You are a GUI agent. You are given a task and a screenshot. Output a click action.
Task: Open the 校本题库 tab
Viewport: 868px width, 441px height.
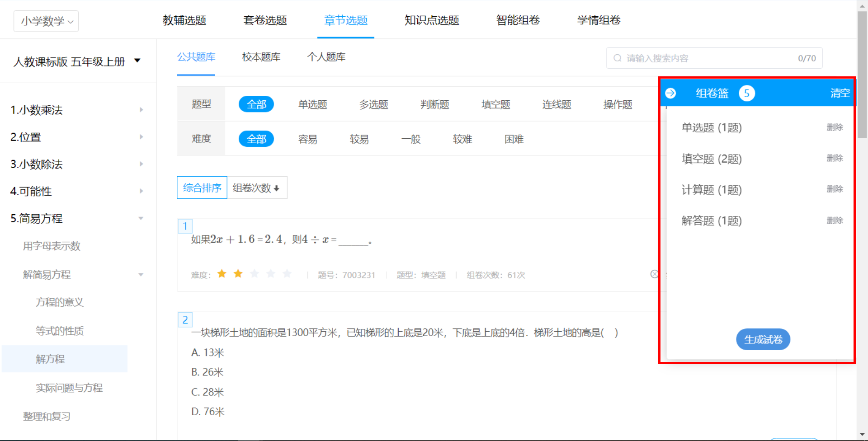point(261,57)
